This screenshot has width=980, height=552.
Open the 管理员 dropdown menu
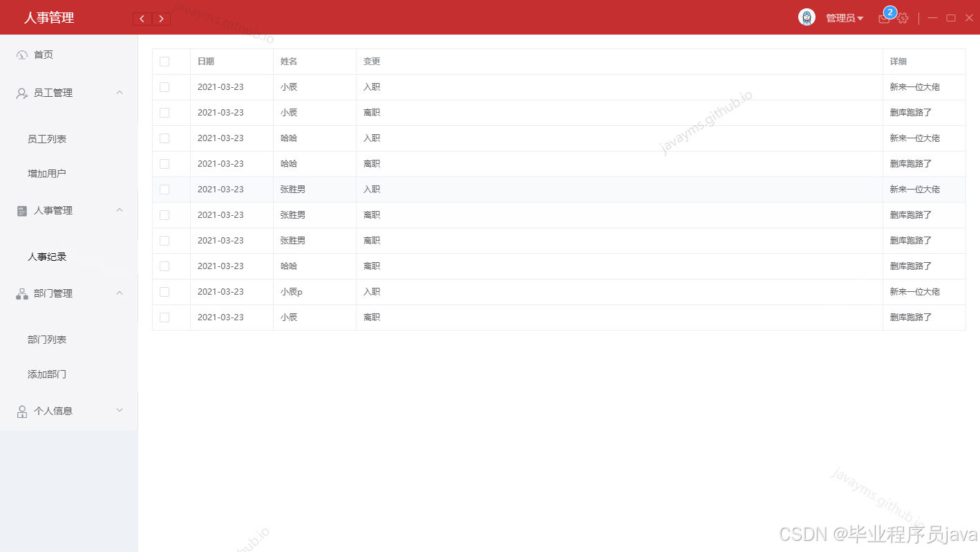(x=845, y=19)
